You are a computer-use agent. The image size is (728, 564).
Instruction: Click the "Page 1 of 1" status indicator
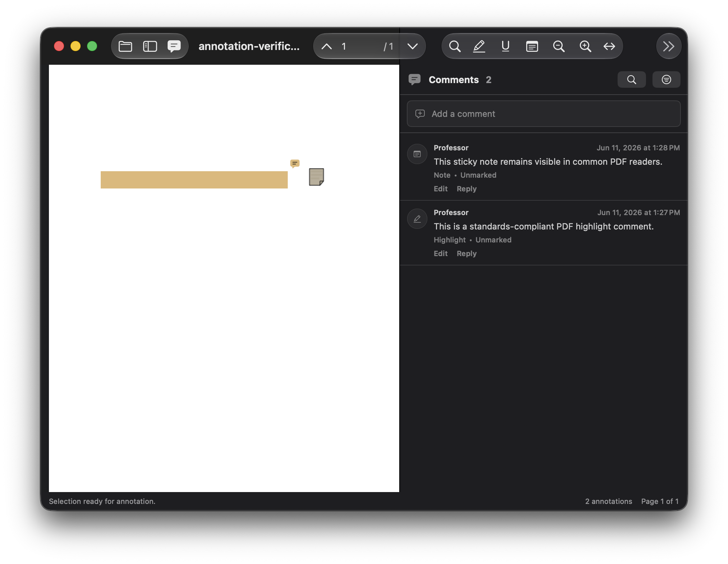click(660, 501)
